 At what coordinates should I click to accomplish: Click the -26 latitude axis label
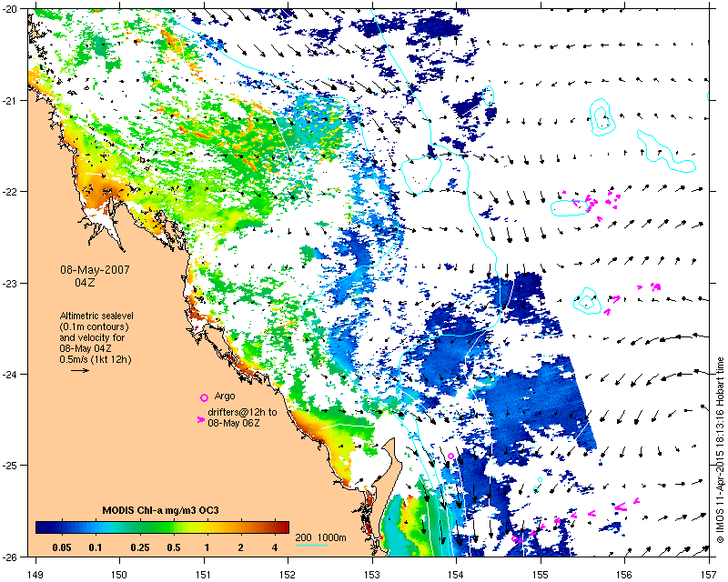[10, 557]
